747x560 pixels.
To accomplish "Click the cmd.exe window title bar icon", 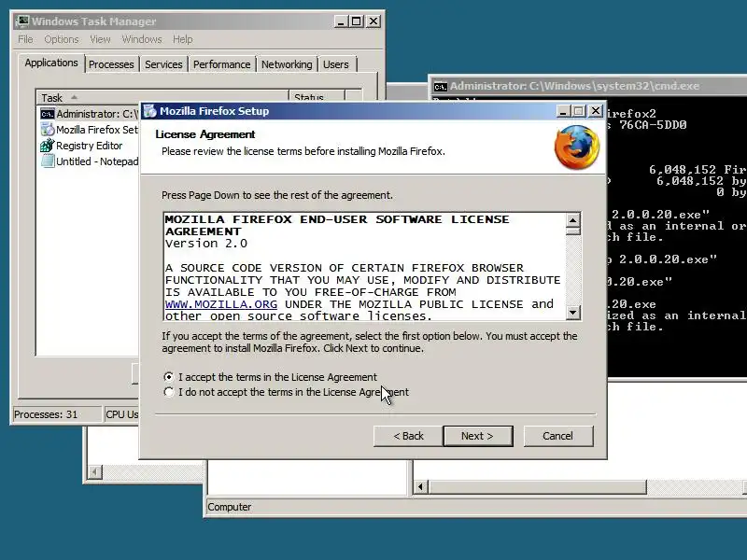I will coord(440,86).
